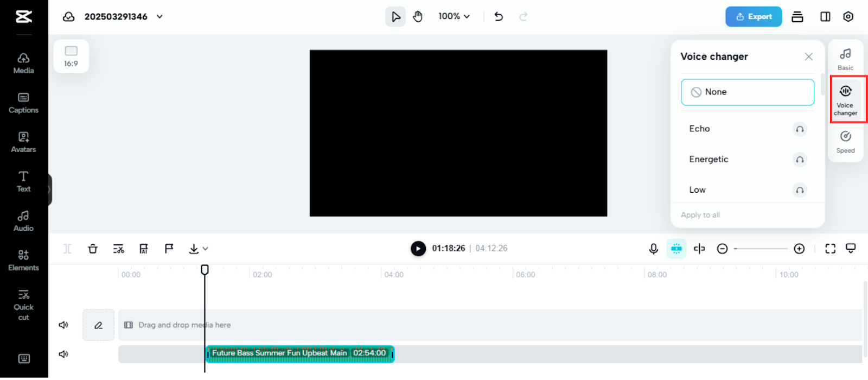868x380 pixels.
Task: Collapse the left panel handle
Action: tap(49, 189)
